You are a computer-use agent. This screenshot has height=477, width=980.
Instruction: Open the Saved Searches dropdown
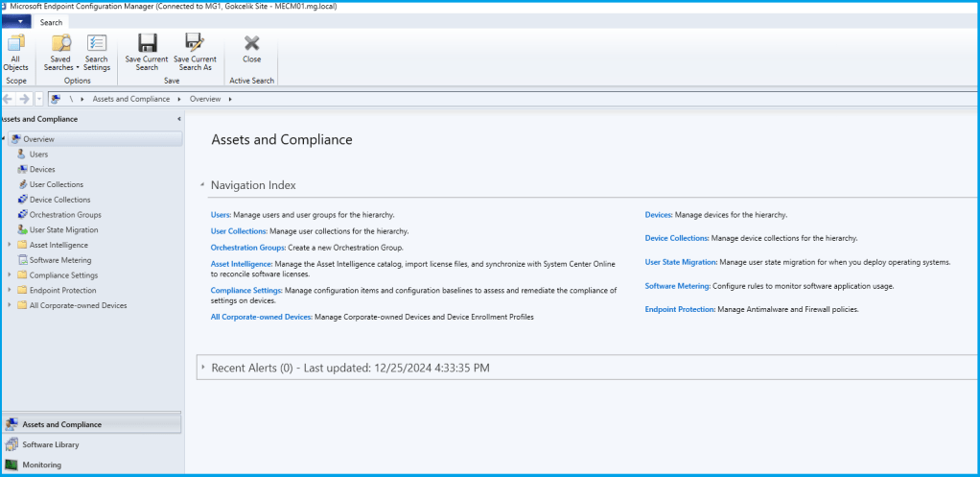tap(61, 63)
